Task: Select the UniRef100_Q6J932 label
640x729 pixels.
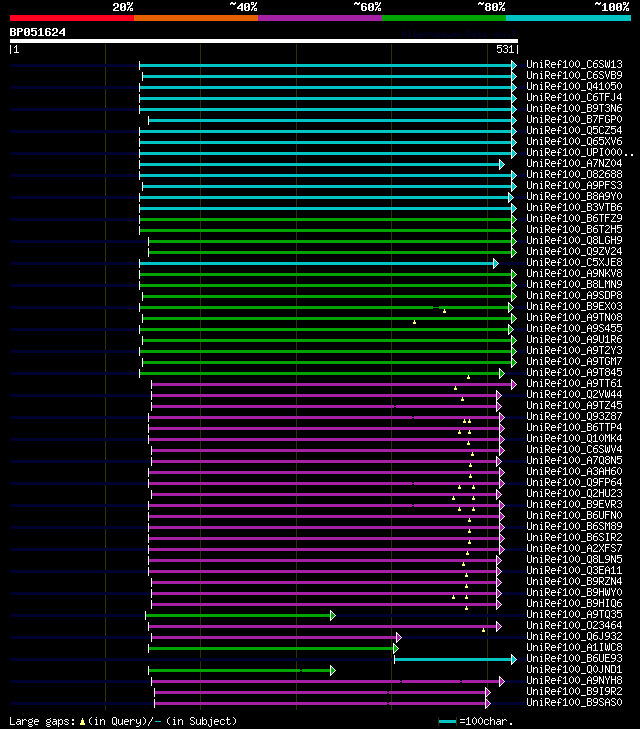Action: tap(574, 636)
